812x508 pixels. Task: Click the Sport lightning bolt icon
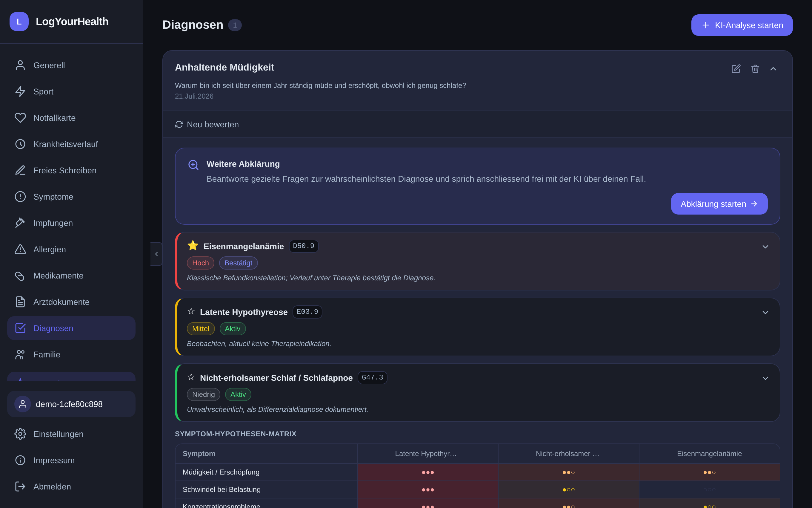[x=20, y=91]
